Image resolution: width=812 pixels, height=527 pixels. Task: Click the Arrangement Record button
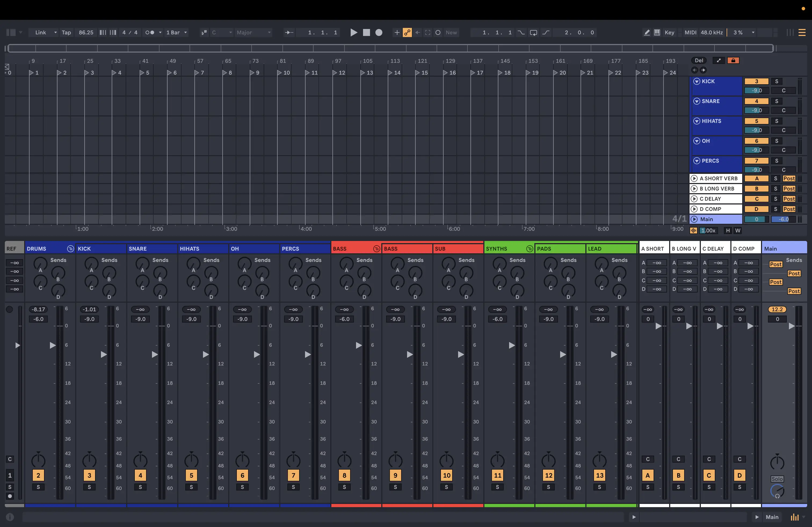(x=379, y=32)
